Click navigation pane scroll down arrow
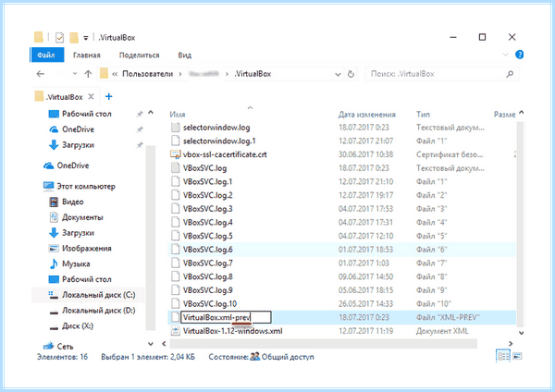 click(151, 344)
